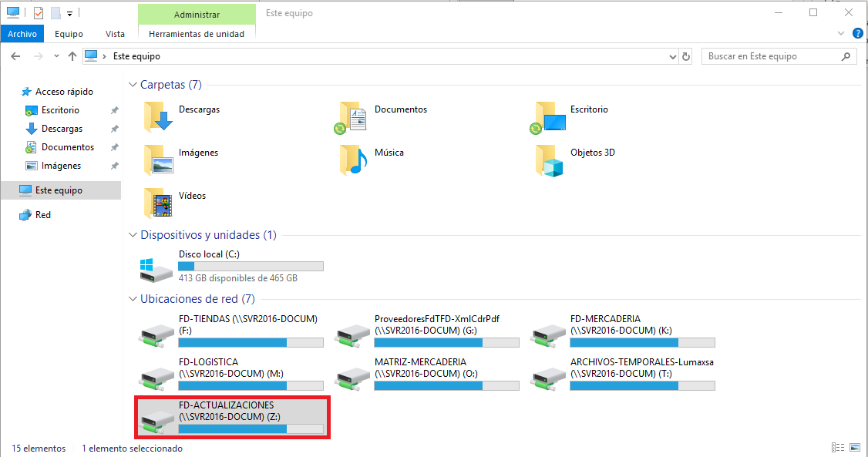This screenshot has width=868, height=457.
Task: Click the 413 GB disponibles text
Action: 238,278
